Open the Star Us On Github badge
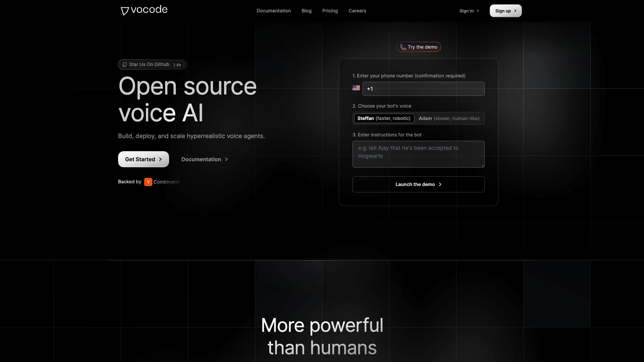Image resolution: width=644 pixels, height=362 pixels. point(152,64)
